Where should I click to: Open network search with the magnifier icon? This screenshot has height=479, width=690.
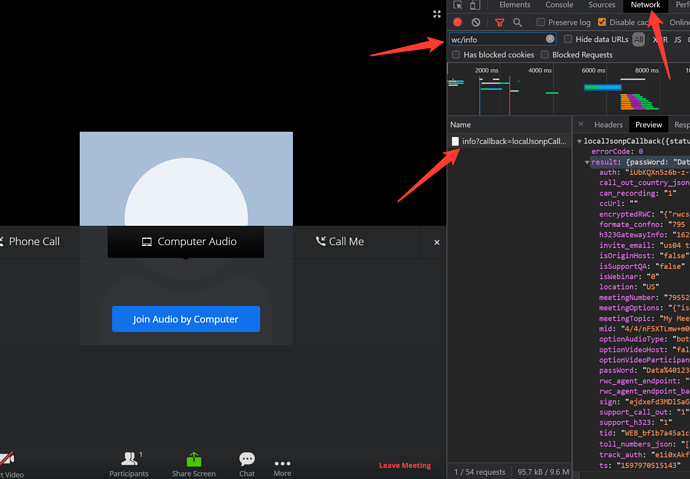(x=518, y=22)
